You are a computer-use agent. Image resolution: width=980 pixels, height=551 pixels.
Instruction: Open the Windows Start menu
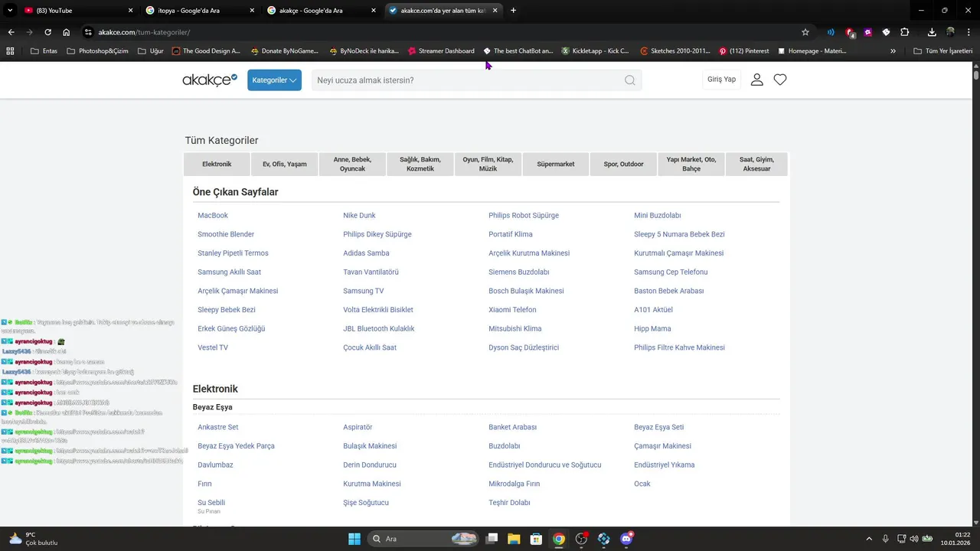(354, 539)
